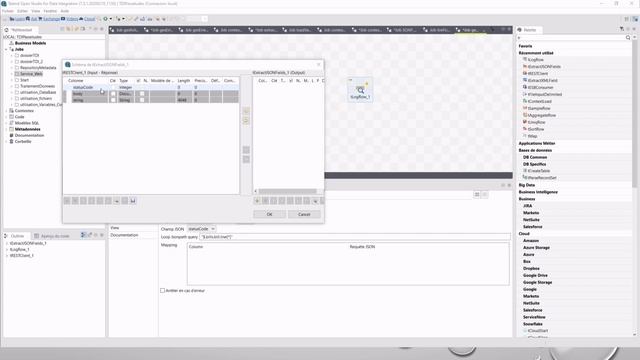This screenshot has height=360, width=640.
Task: Click the add-row plus icon in output toolbar
Action: tap(257, 201)
